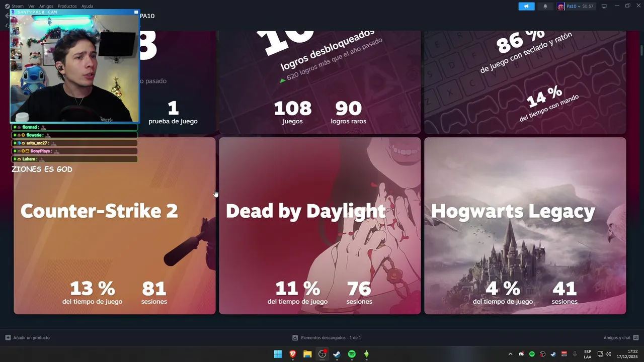
Task: Click the OBS tray icon
Action: pyautogui.click(x=543, y=354)
